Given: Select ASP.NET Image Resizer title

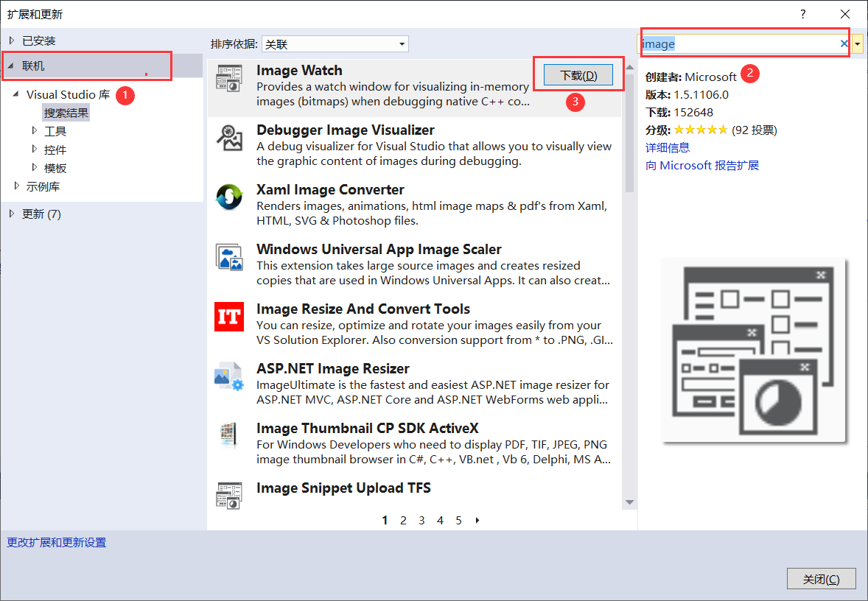Looking at the screenshot, I should (333, 368).
